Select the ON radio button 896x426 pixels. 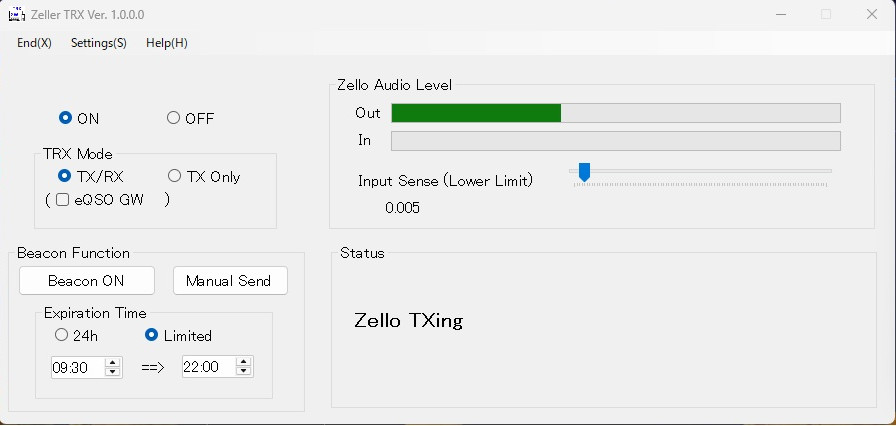tap(66, 118)
